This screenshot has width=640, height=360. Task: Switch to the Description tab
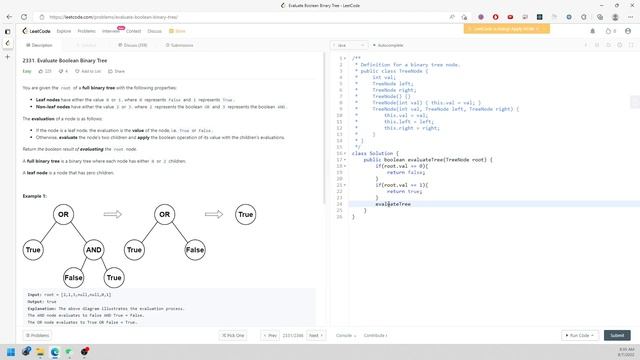[x=39, y=45]
